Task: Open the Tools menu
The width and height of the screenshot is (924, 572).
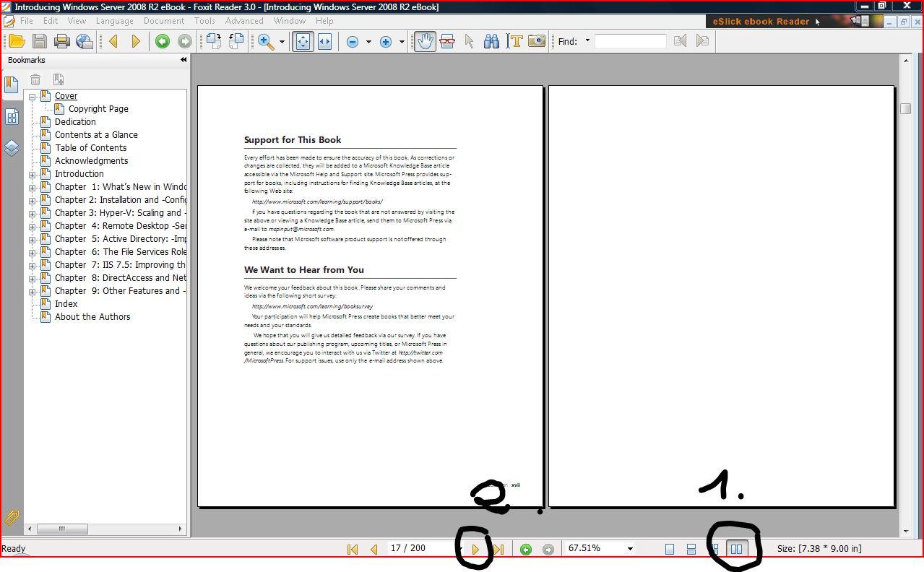Action: click(x=204, y=21)
